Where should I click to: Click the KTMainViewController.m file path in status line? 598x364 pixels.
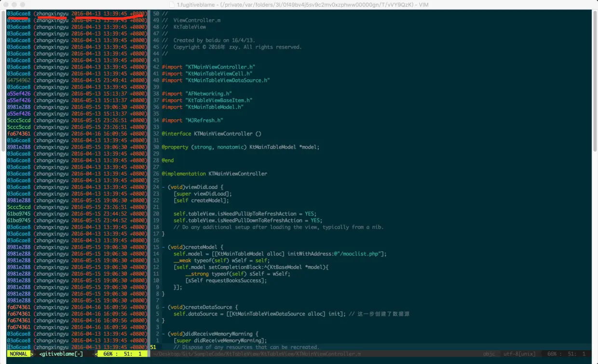coord(257,354)
